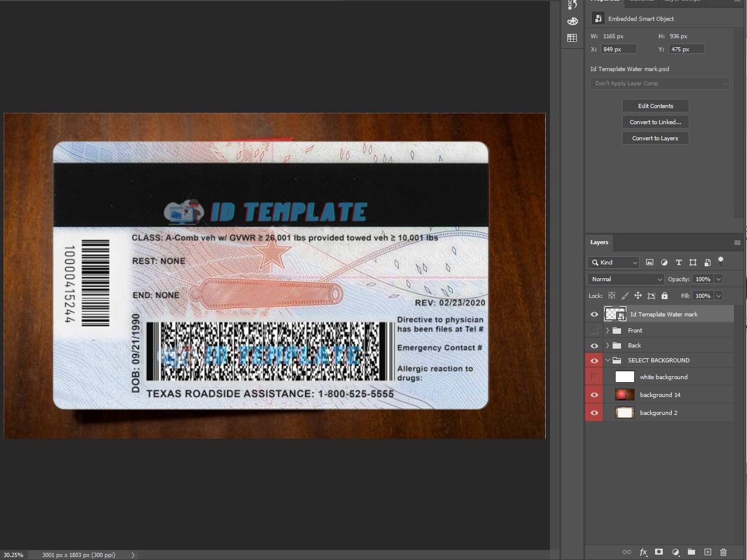This screenshot has height=560, width=747.
Task: Click the link layers icon
Action: [627, 552]
